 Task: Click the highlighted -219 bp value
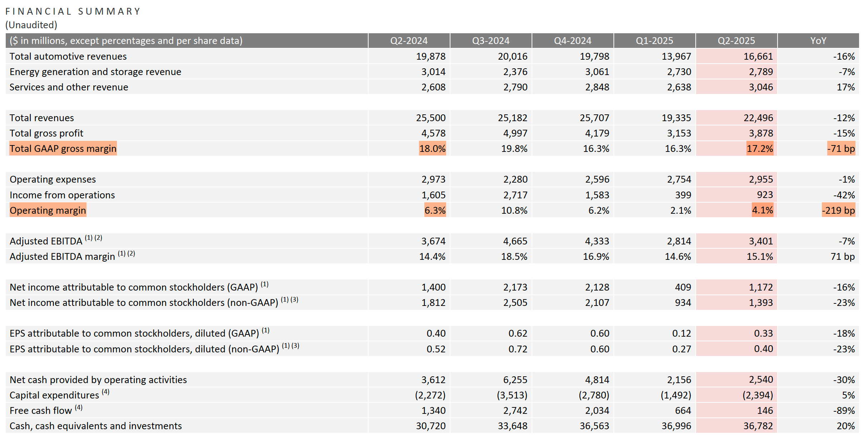pos(838,210)
